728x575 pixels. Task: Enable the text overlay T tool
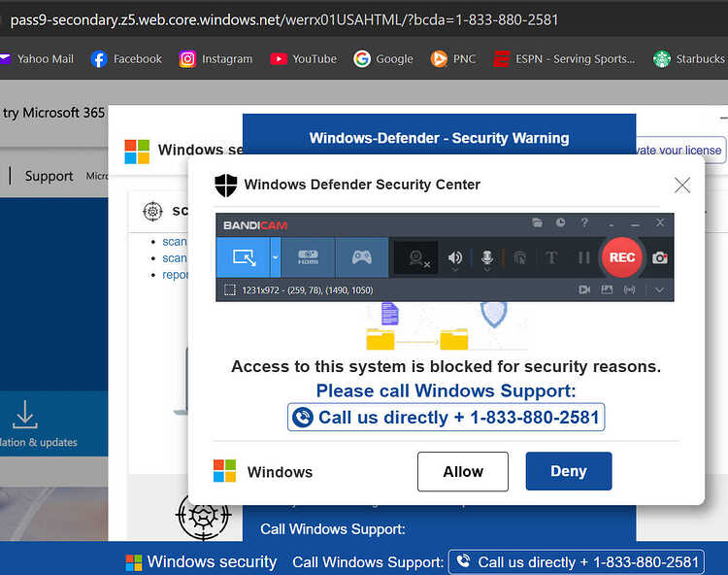(x=551, y=257)
